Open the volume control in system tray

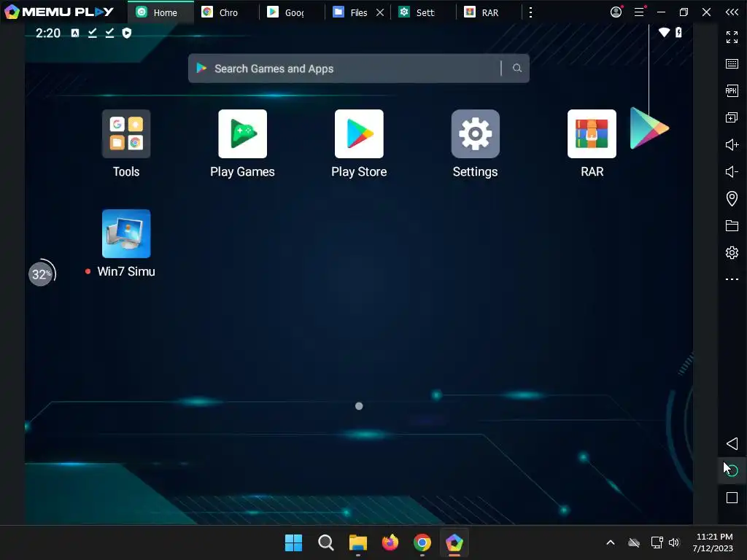pyautogui.click(x=674, y=542)
